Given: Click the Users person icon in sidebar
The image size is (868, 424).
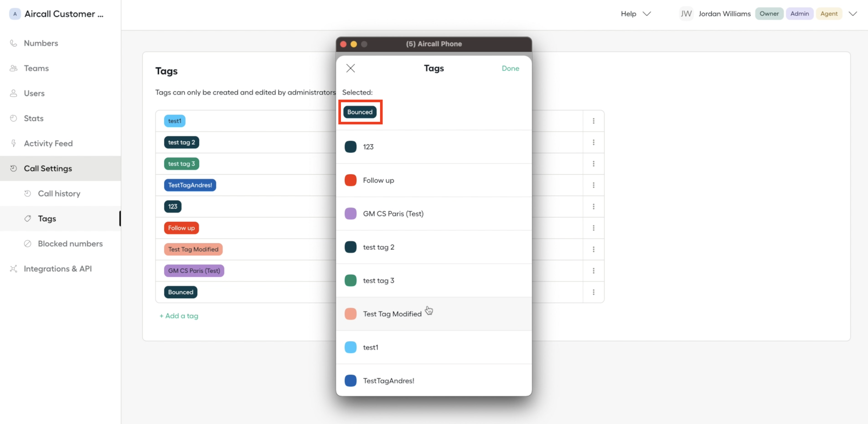Looking at the screenshot, I should pos(14,93).
